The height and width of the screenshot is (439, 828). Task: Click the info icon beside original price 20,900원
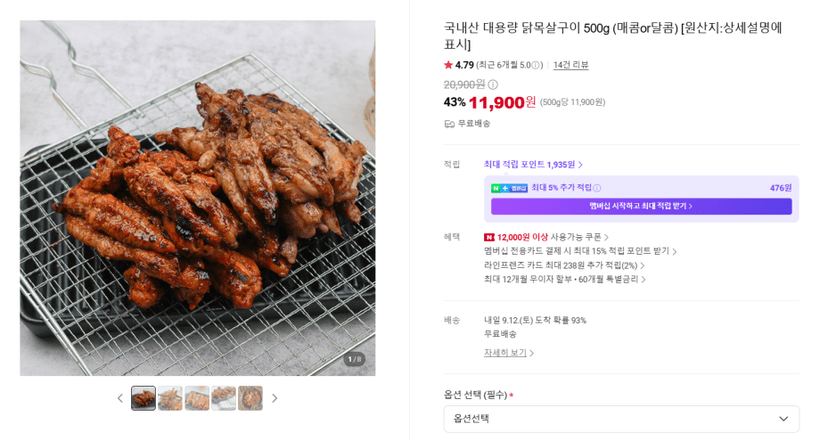click(493, 85)
